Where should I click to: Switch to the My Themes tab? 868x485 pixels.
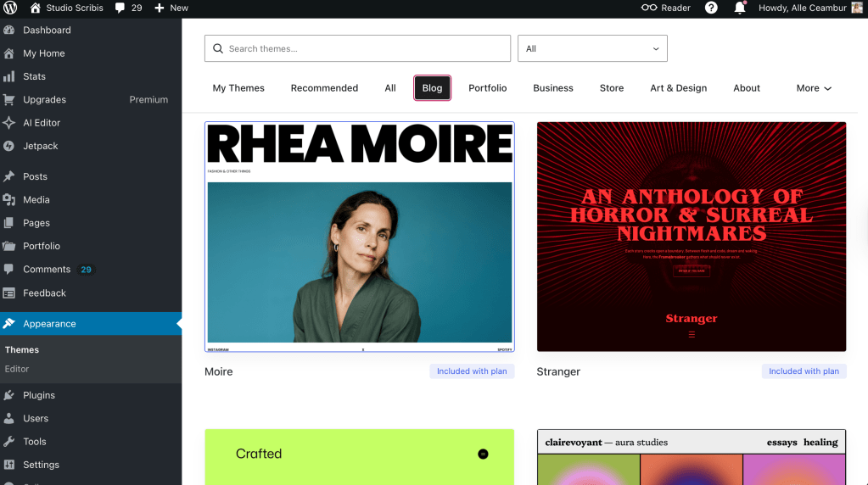[238, 88]
